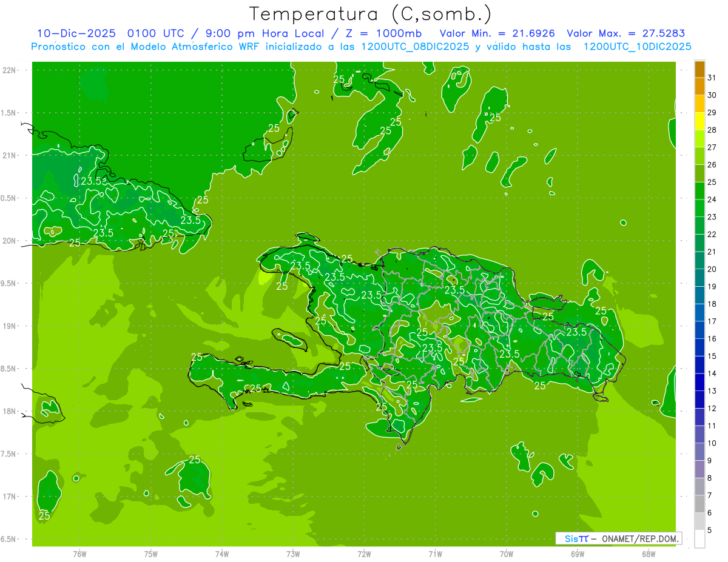Screen dimensions: 728x562
Task: Click the colorbar label 26
Action: coord(712,165)
